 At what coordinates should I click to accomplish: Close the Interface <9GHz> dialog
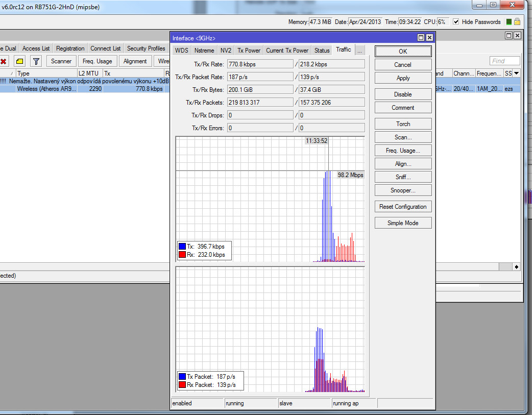[x=429, y=38]
